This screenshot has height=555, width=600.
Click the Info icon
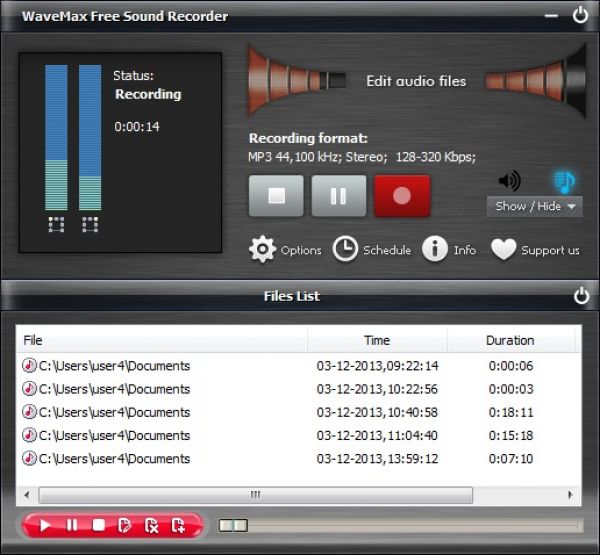(x=434, y=250)
